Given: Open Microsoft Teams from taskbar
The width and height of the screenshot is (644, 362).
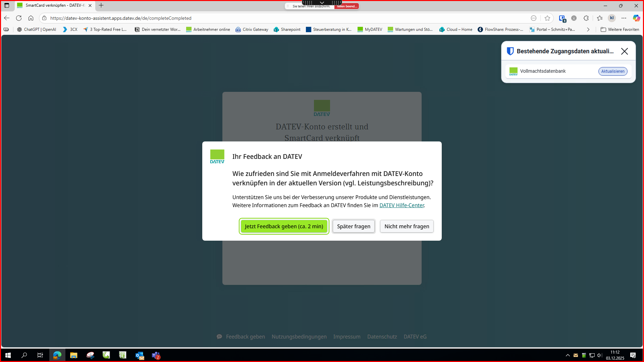Looking at the screenshot, I should click(156, 355).
